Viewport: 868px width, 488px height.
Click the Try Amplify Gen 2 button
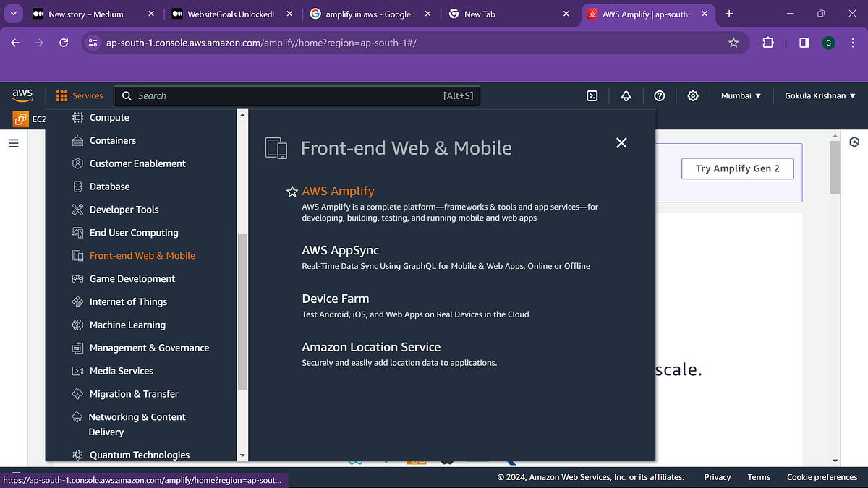(x=737, y=168)
